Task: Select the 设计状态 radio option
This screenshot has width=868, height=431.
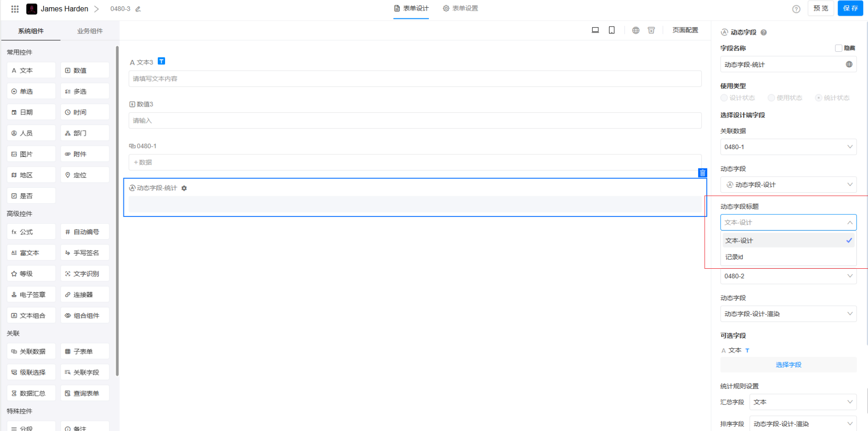Action: (724, 98)
